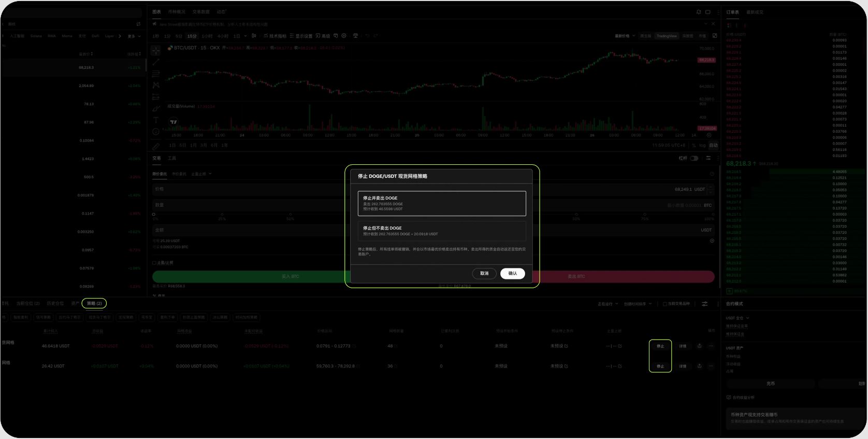The width and height of the screenshot is (868, 439).
Task: Set amount slider to 25% marker
Action: coord(222,214)
